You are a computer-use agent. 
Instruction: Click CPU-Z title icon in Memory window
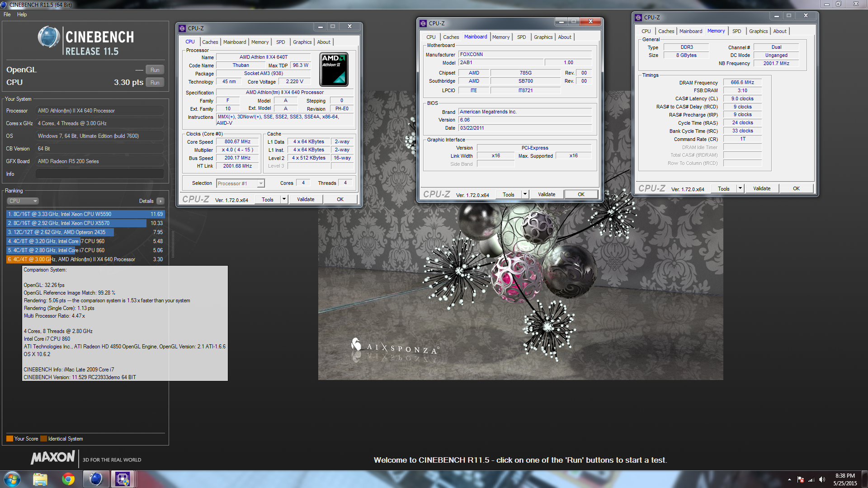(x=638, y=17)
